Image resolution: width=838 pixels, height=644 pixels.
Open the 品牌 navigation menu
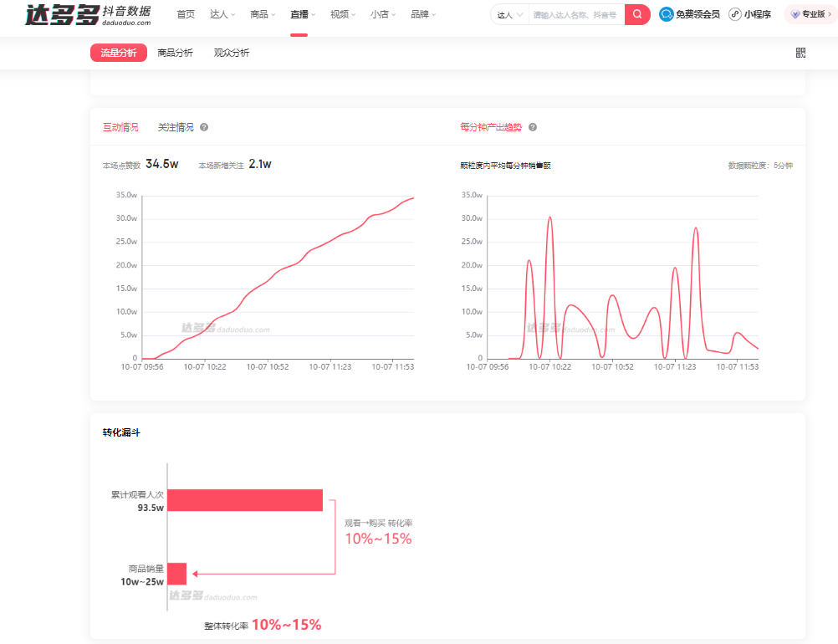(423, 14)
